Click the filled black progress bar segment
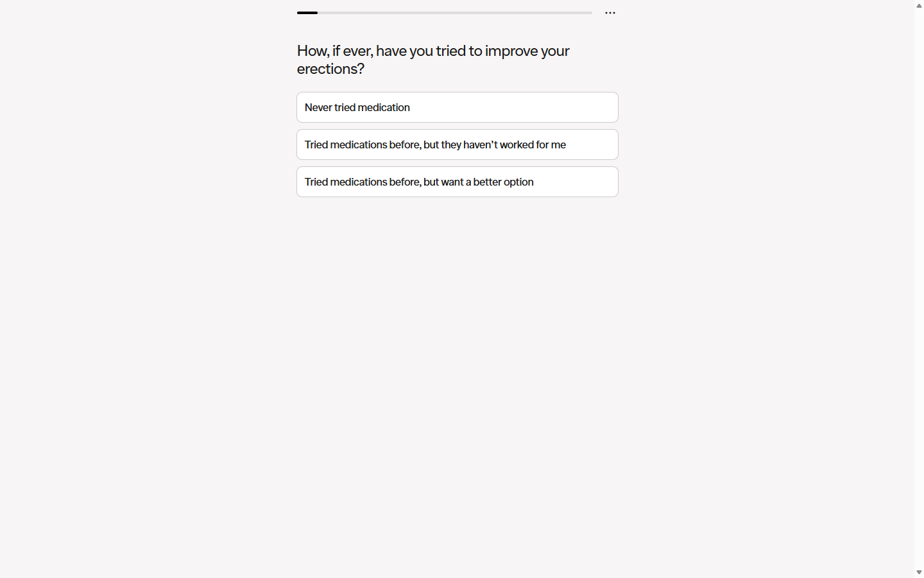 pos(307,13)
